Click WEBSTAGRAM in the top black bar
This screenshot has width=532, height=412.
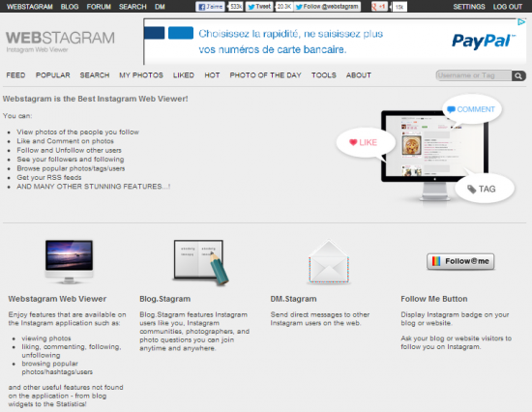(30, 7)
